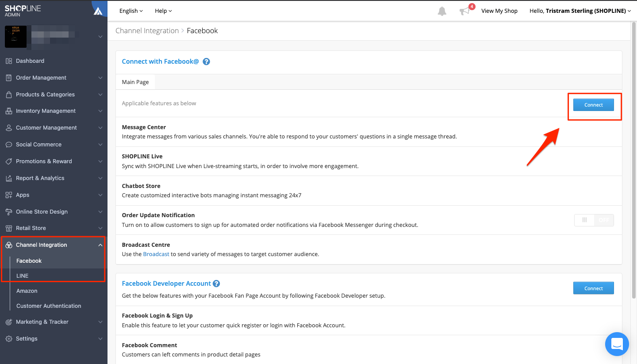Click the Retail Store shop icon
This screenshot has width=637, height=364.
coord(8,228)
